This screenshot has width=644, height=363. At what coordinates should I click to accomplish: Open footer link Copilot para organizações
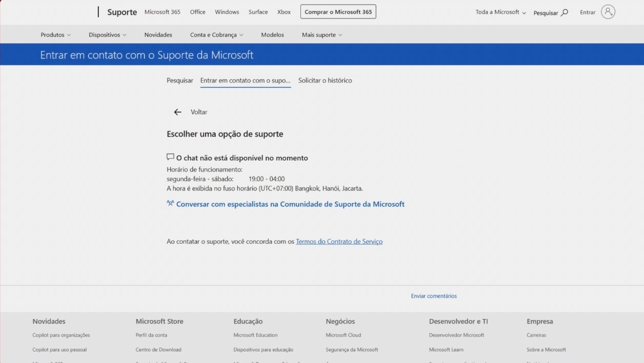point(61,335)
